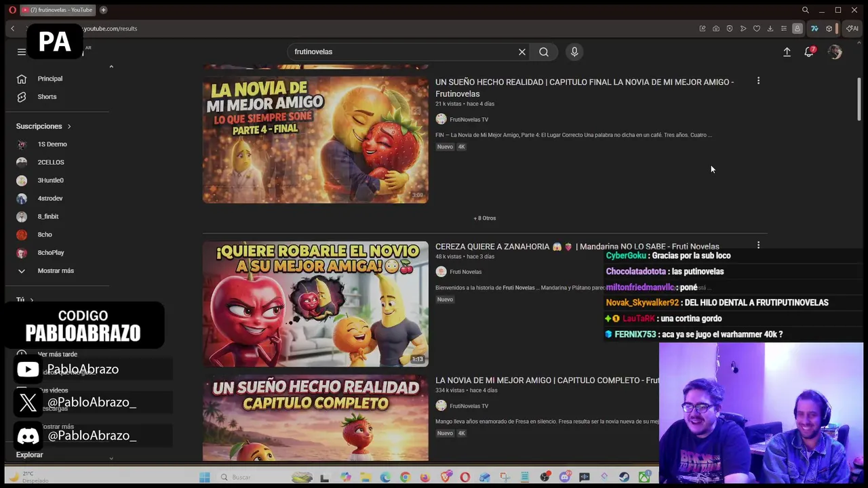Open the 3Huntle0 subscription channel

click(51, 180)
